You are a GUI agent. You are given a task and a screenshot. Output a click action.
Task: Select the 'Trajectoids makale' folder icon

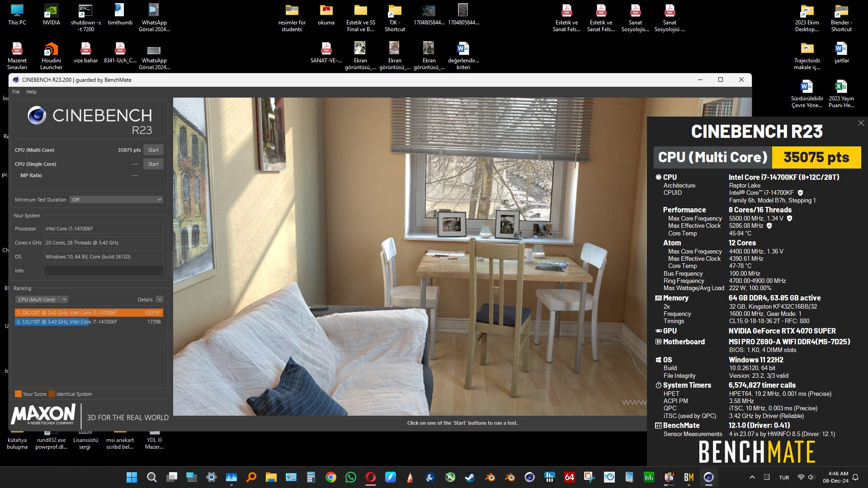click(x=807, y=56)
